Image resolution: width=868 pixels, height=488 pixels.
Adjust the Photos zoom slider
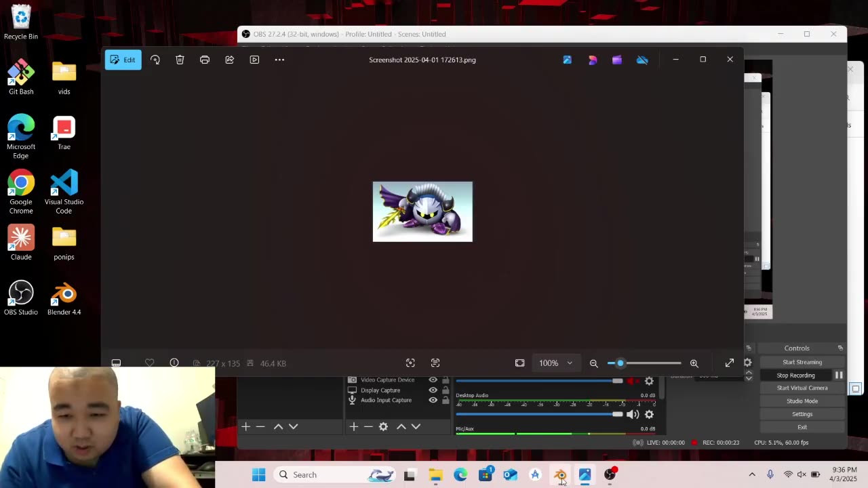644,363
